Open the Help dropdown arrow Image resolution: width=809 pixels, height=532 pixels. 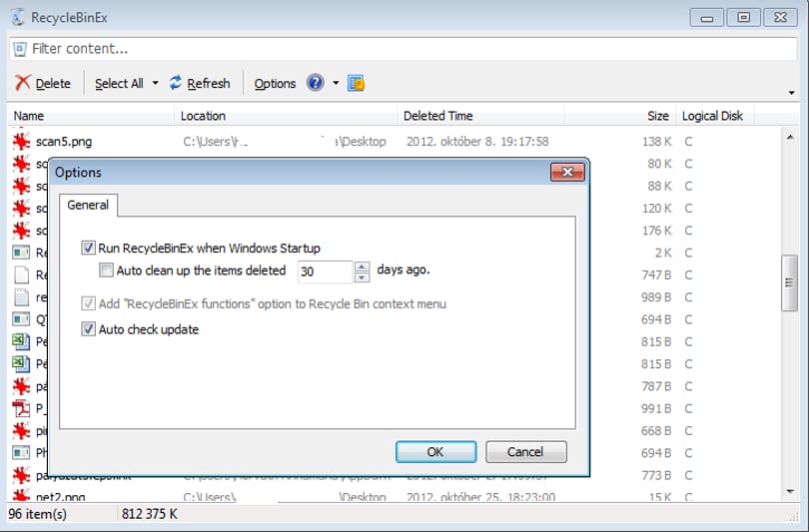[336, 83]
